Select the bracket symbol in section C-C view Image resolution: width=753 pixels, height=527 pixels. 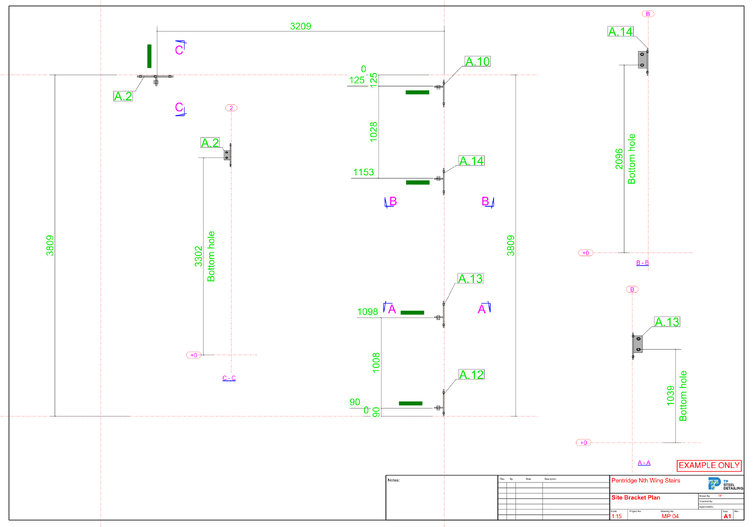pyautogui.click(x=228, y=153)
